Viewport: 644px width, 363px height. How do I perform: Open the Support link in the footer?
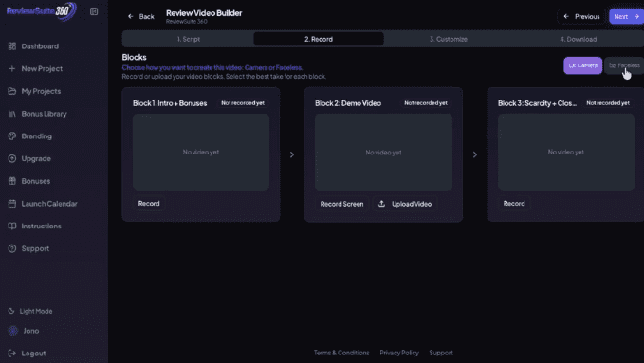click(441, 353)
